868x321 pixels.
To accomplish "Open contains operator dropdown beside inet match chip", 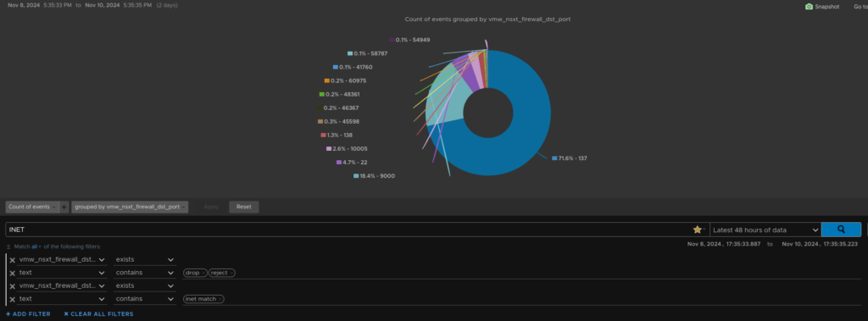I will tap(144, 299).
